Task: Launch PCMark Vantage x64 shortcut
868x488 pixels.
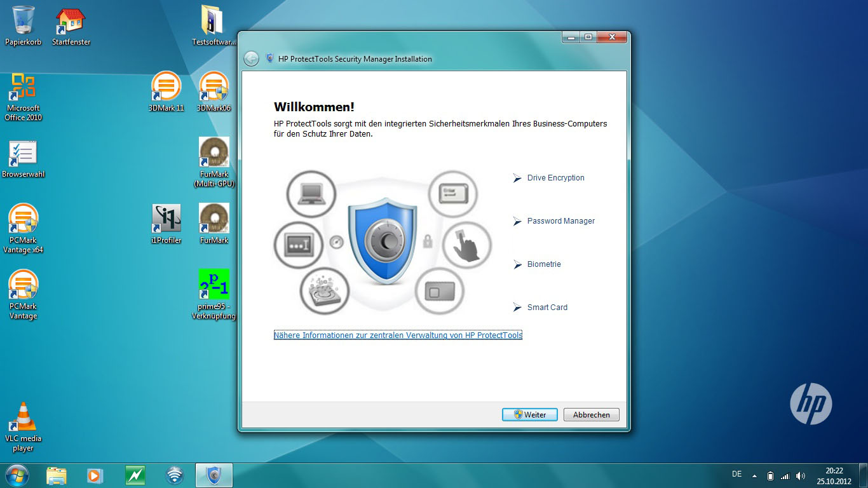Action: [x=24, y=229]
